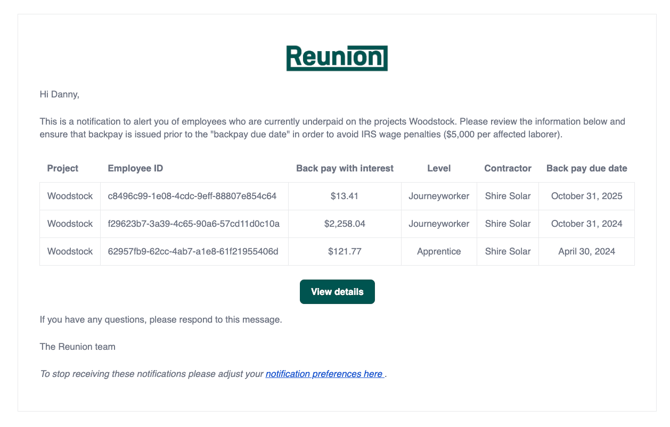
Task: Click the Level column header
Action: [x=439, y=169]
